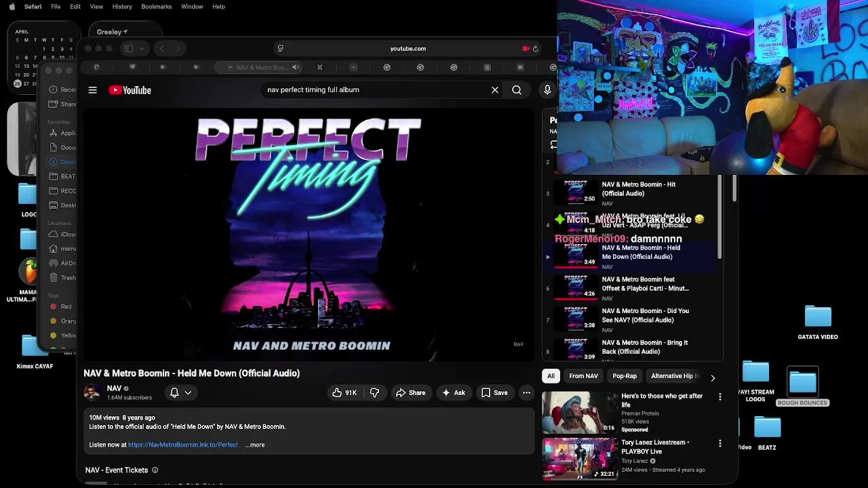Start voice search with the microphone
This screenshot has height=488, width=868.
pos(547,89)
